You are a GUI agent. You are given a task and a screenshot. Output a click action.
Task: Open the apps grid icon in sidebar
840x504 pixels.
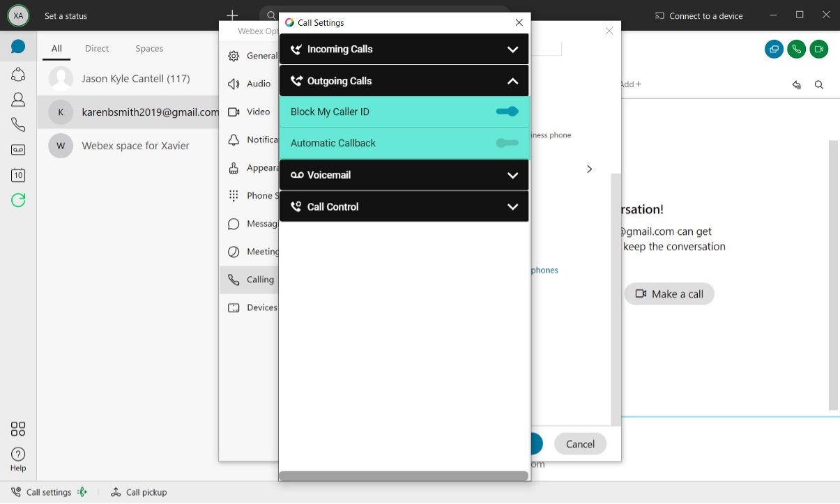click(18, 429)
